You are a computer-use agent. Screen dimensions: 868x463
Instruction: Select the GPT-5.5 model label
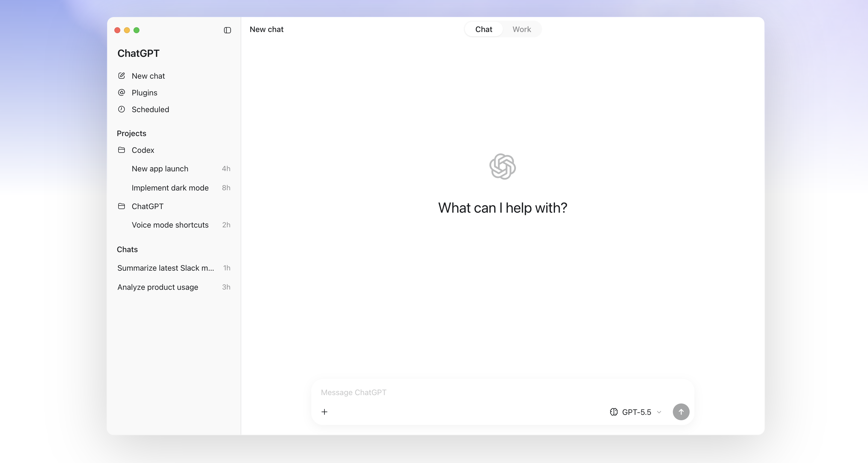click(637, 412)
